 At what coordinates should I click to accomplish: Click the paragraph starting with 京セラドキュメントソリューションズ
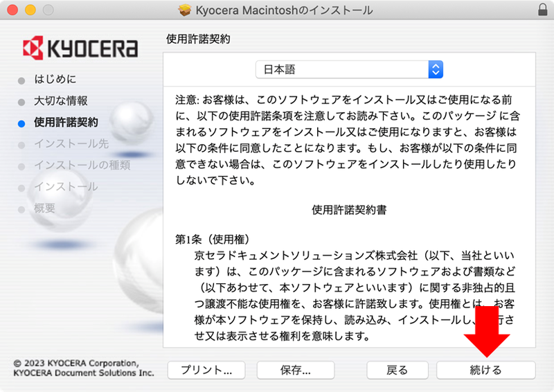click(x=355, y=296)
